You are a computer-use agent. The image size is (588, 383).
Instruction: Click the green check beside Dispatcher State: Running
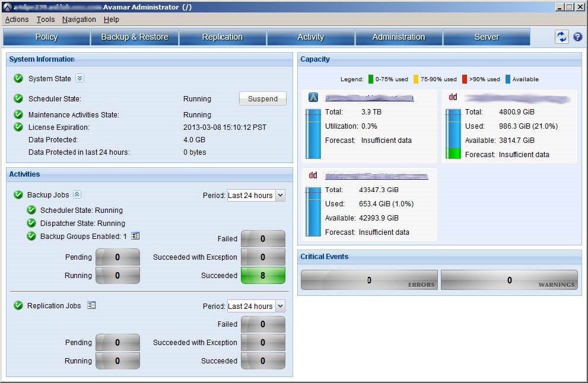31,223
